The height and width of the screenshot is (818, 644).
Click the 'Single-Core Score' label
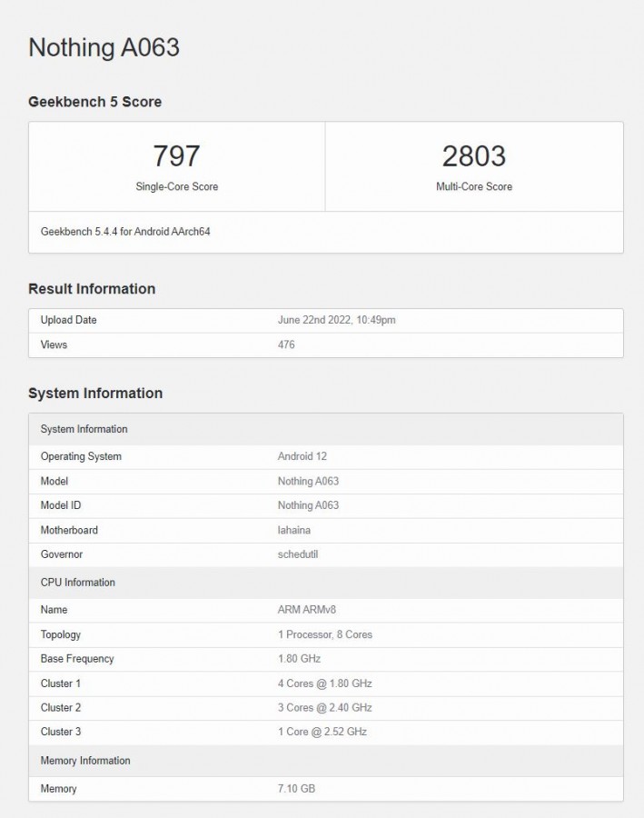(176, 186)
